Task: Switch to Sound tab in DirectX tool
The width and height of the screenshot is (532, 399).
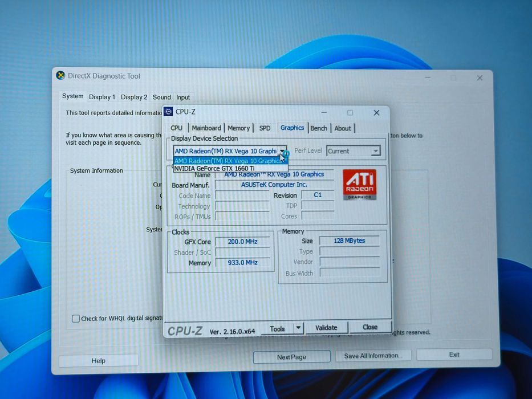Action: [x=162, y=97]
